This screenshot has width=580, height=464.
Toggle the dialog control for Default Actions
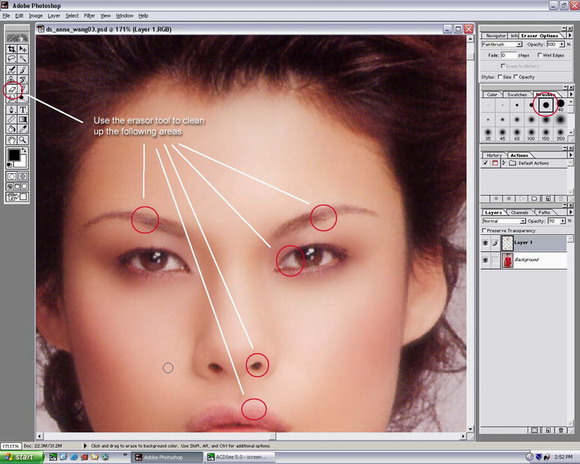(x=495, y=163)
